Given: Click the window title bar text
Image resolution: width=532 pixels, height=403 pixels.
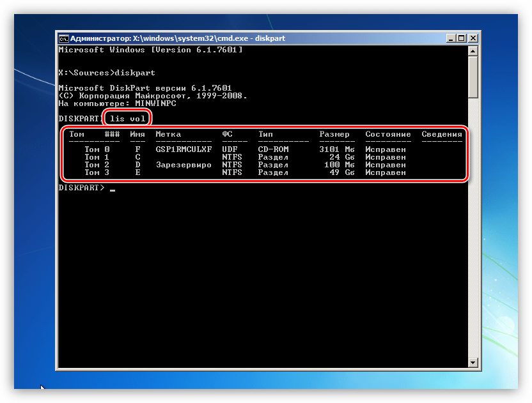Looking at the screenshot, I should click(x=178, y=38).
